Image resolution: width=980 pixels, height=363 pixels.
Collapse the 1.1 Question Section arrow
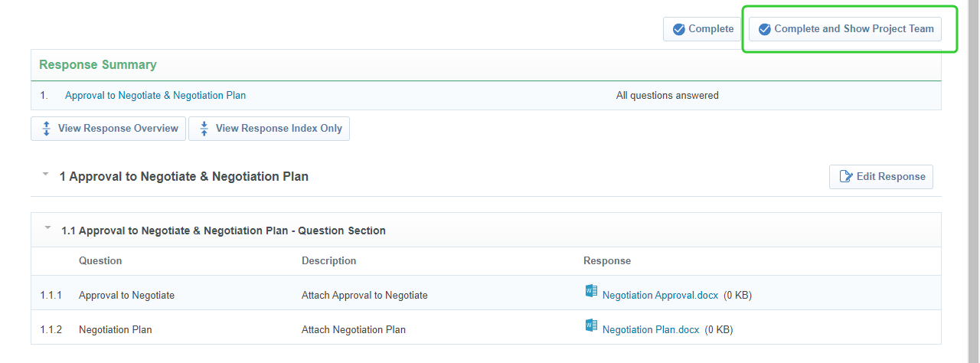point(48,228)
